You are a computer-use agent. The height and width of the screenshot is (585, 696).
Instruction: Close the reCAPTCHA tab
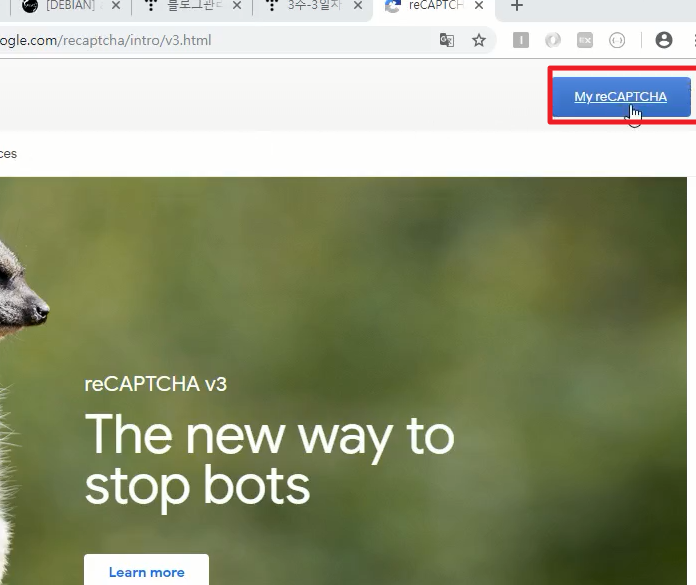pyautogui.click(x=479, y=6)
